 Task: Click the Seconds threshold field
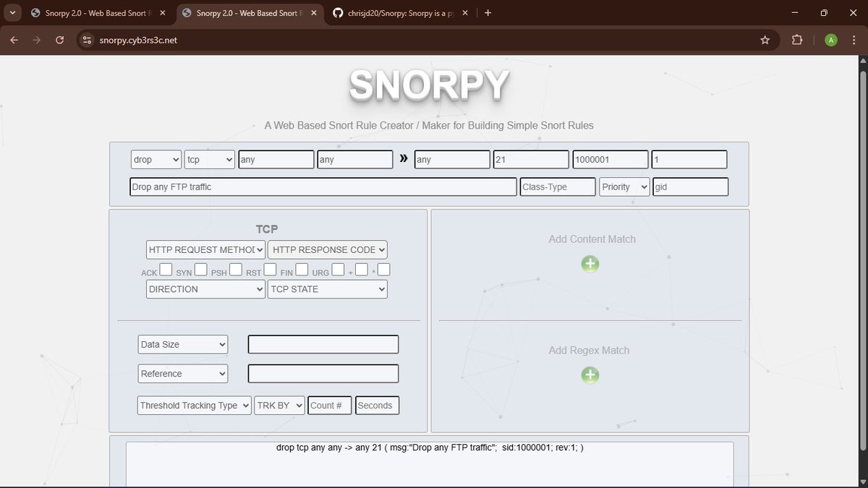pos(378,406)
